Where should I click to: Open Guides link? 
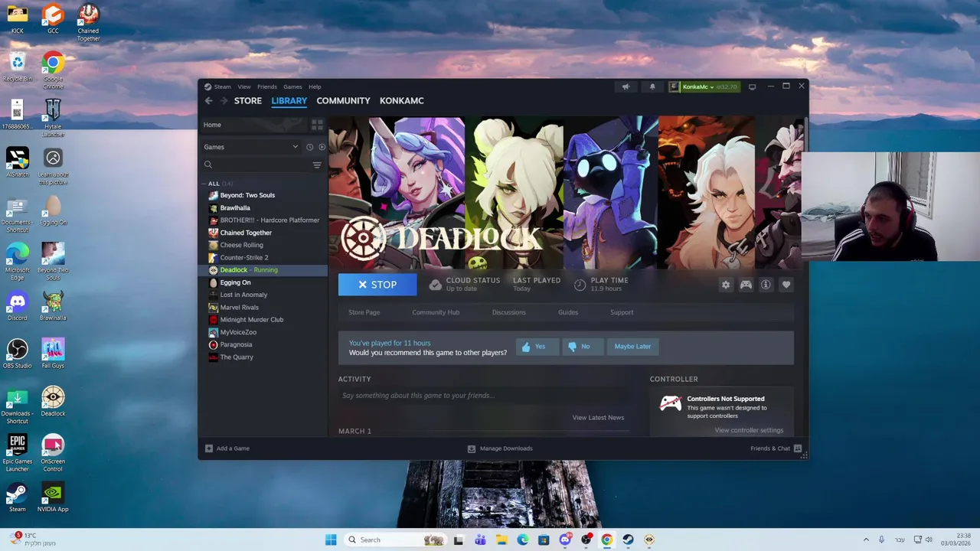[568, 312]
